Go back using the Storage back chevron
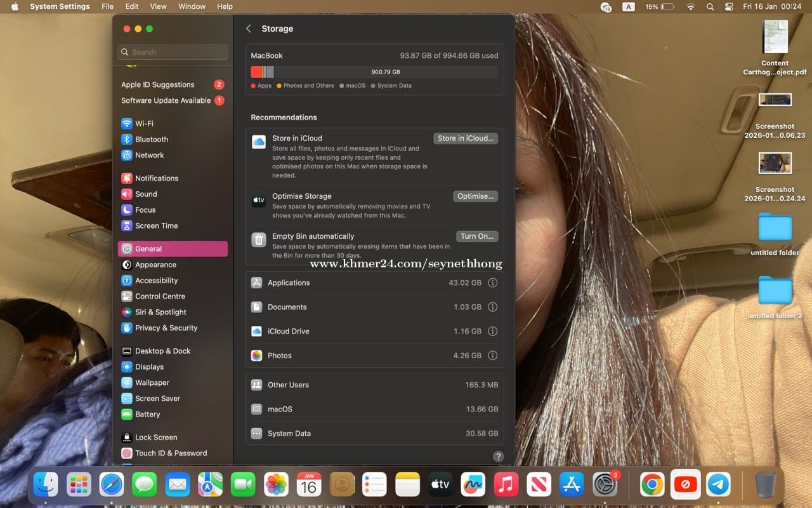This screenshot has width=812, height=508. (249, 29)
